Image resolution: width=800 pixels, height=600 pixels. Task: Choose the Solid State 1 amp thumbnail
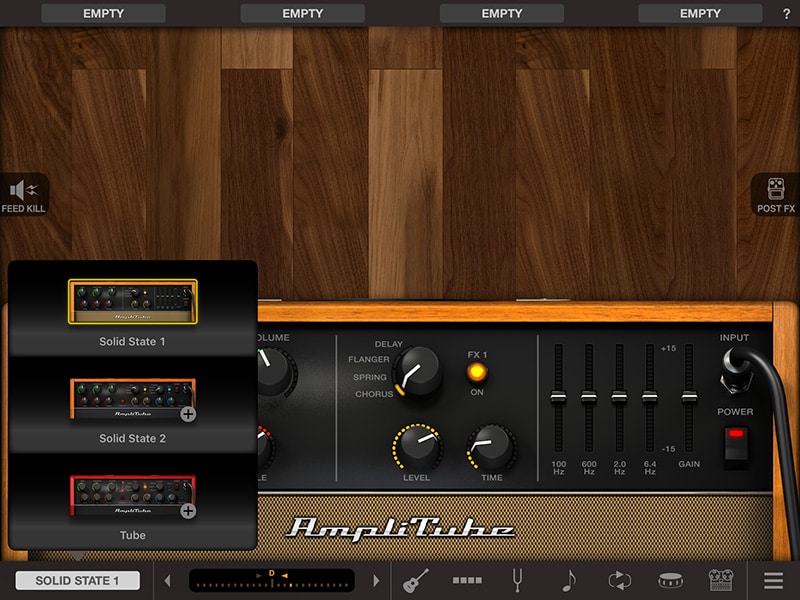tap(133, 302)
